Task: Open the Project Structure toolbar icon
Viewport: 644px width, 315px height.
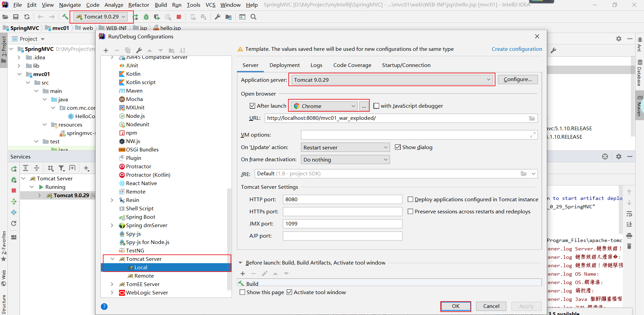Action: (x=229, y=17)
